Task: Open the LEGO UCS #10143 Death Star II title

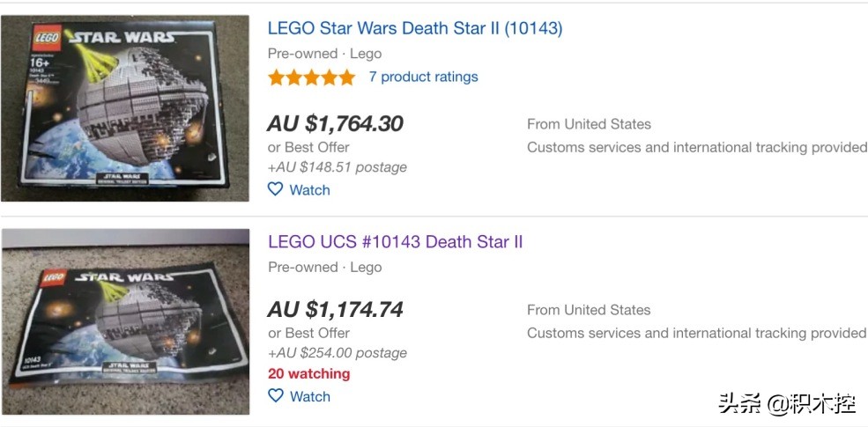Action: 396,241
